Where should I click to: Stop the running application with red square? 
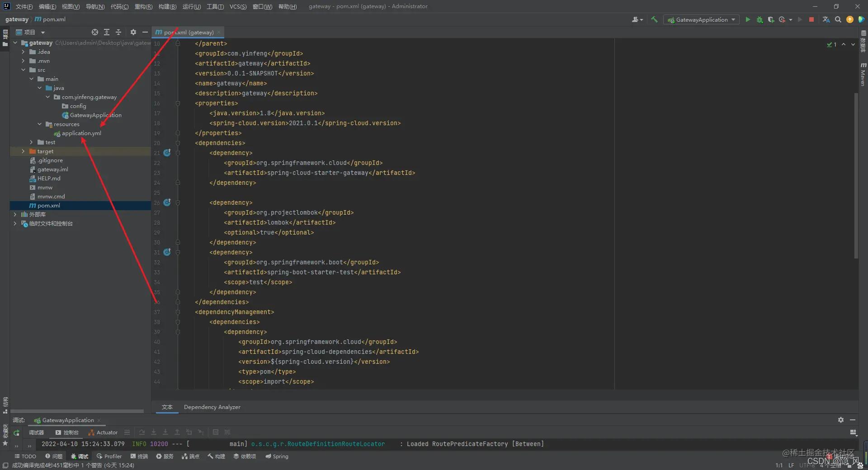click(x=811, y=19)
